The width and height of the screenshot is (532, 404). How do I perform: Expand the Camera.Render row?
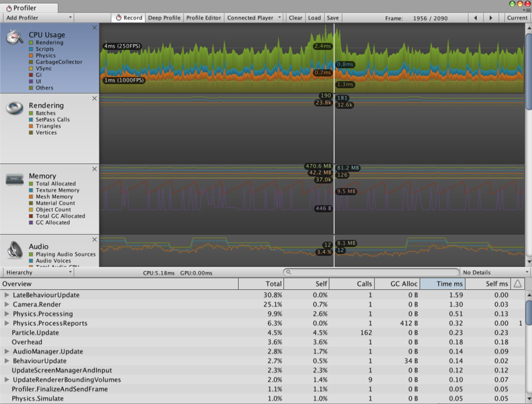click(6, 304)
